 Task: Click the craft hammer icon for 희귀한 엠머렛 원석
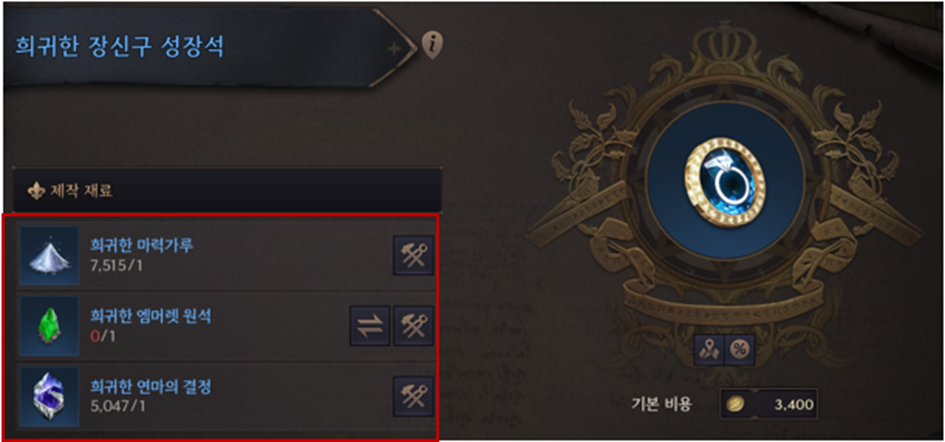413,326
